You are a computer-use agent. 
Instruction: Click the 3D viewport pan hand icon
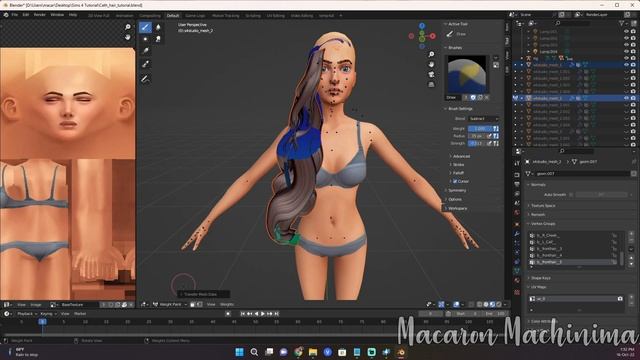pyautogui.click(x=431, y=64)
